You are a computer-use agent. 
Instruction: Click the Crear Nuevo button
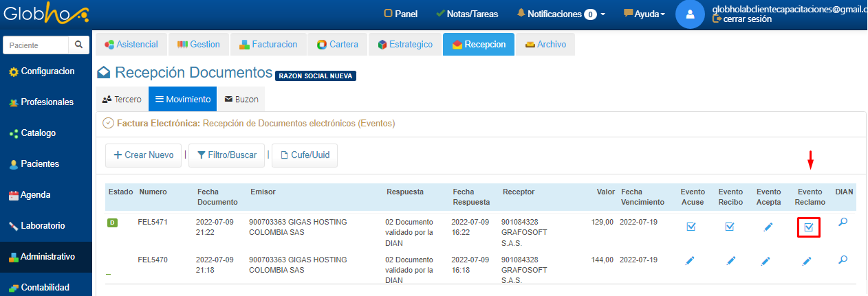pos(143,155)
